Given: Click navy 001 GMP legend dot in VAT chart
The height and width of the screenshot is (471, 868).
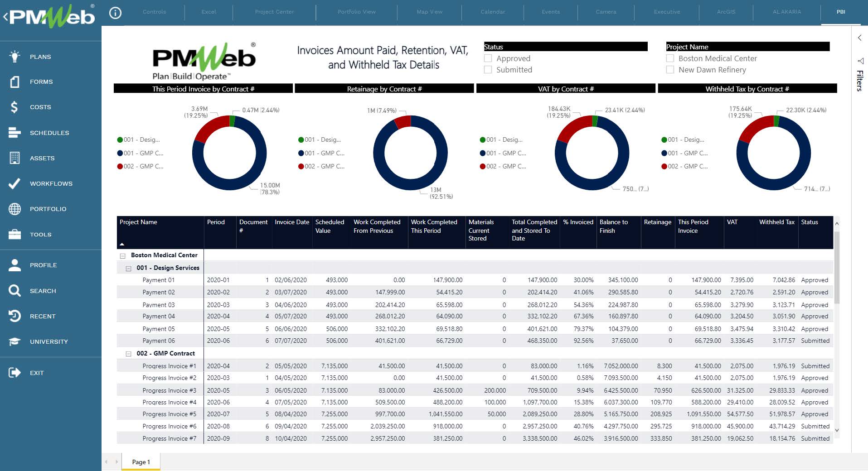Looking at the screenshot, I should tap(483, 154).
